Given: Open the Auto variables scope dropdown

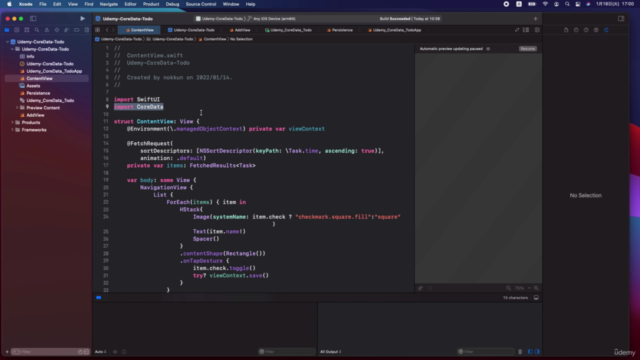Looking at the screenshot, I should (100, 351).
